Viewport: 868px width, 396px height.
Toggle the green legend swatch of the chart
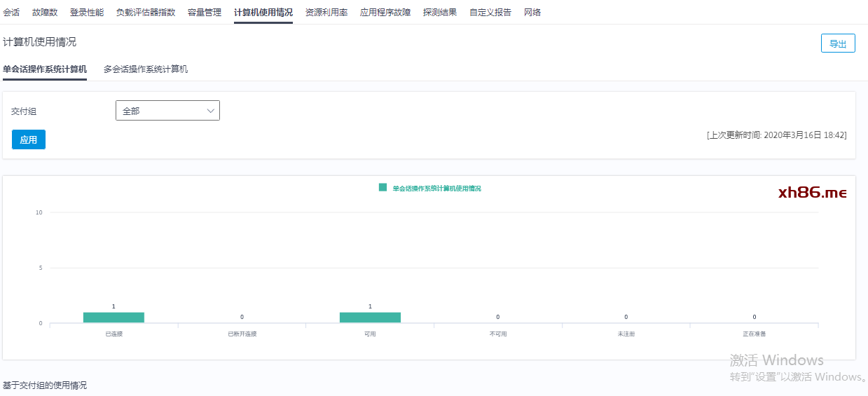383,188
